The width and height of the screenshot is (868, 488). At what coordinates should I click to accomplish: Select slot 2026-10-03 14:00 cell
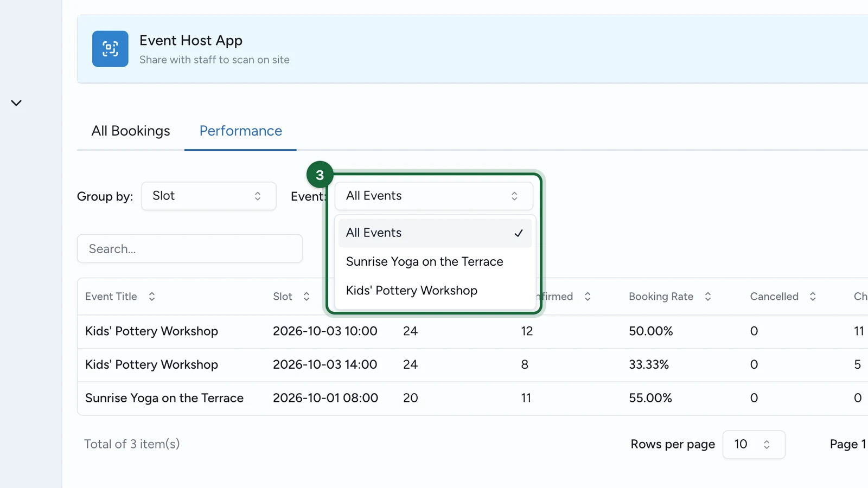click(x=325, y=365)
